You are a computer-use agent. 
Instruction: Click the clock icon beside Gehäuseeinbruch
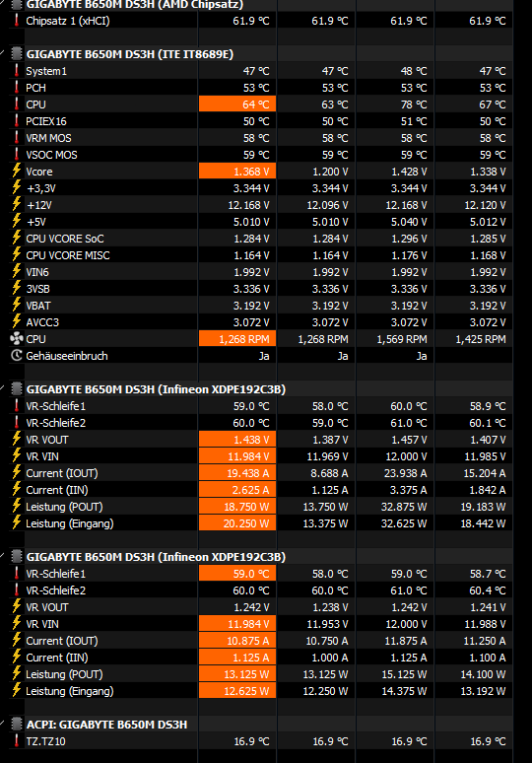17,356
